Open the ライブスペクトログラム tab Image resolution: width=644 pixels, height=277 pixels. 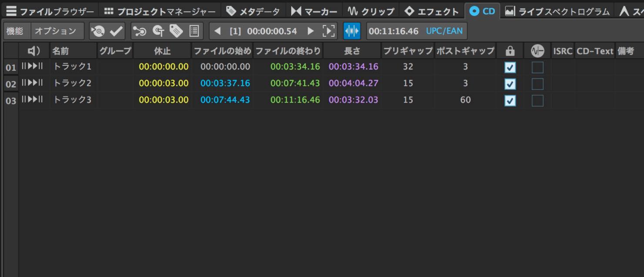557,11
